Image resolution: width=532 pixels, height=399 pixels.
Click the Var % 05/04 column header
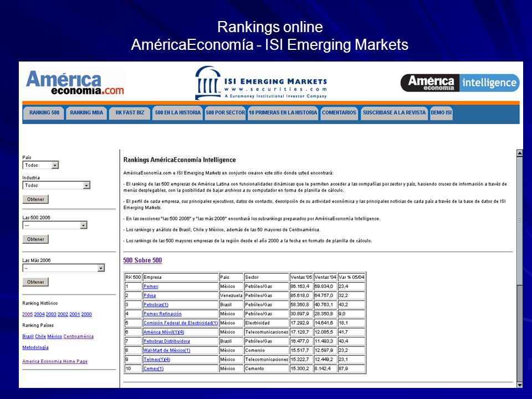tap(351, 277)
